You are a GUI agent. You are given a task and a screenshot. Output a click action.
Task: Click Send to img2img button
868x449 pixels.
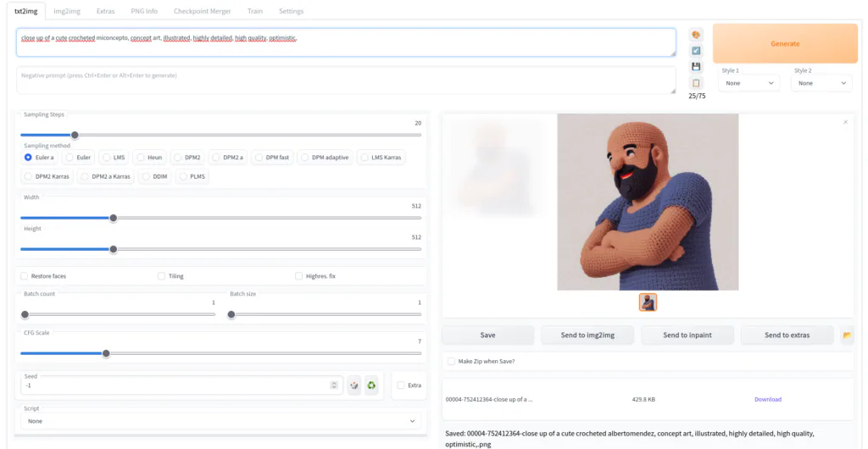pyautogui.click(x=587, y=335)
